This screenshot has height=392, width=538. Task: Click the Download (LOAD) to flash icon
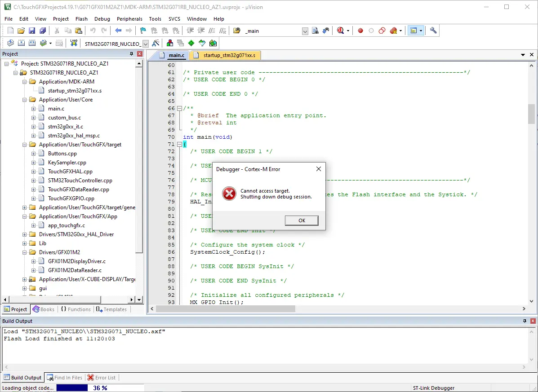74,43
